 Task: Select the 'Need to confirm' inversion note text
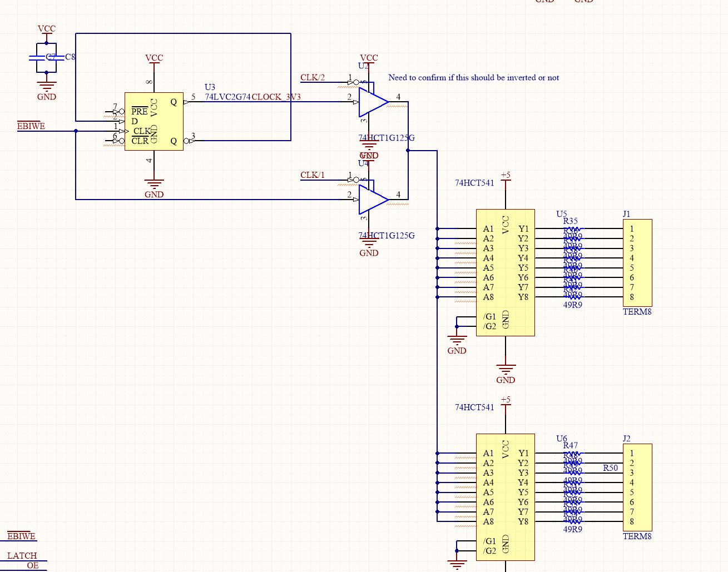(x=473, y=77)
